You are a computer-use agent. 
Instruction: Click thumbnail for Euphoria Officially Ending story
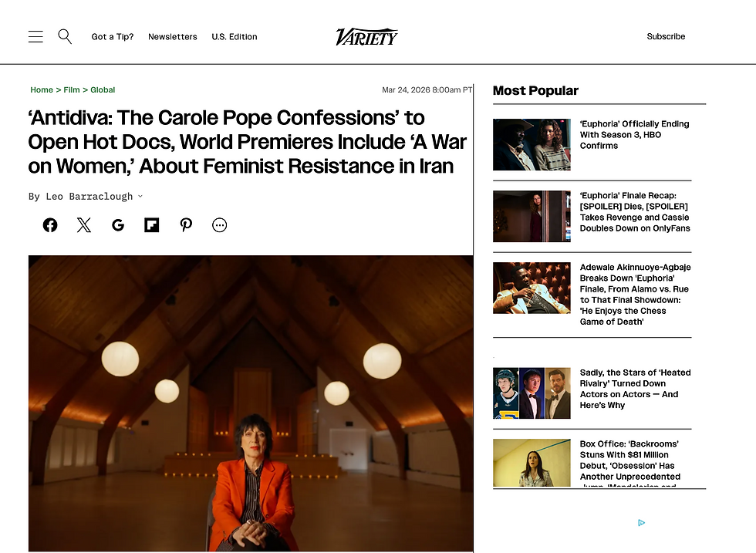point(532,145)
